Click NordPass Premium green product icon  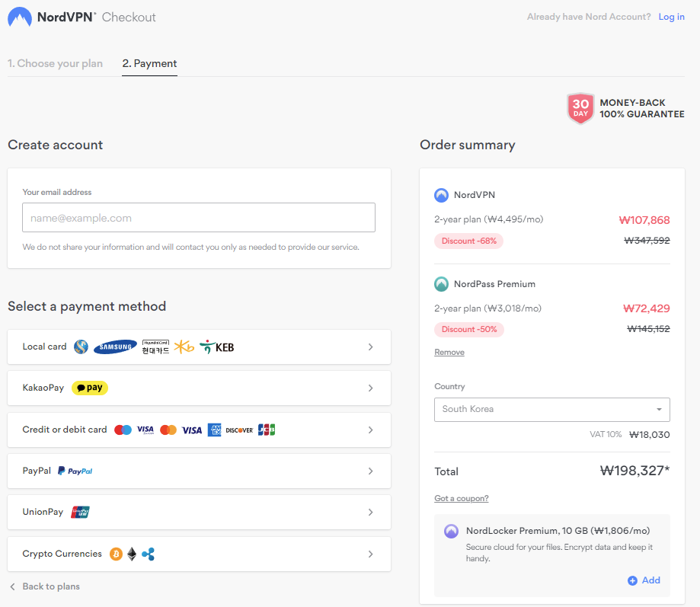pos(441,284)
